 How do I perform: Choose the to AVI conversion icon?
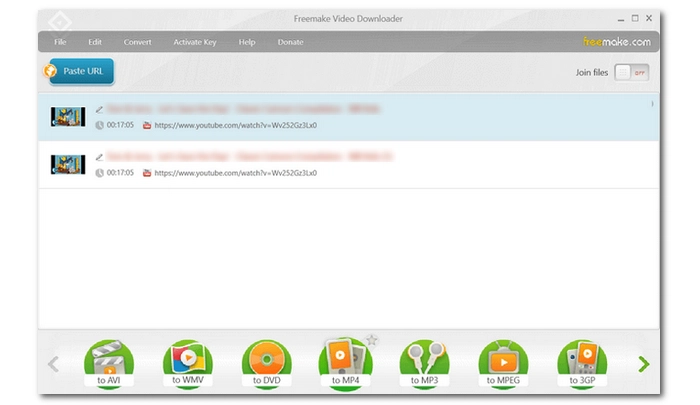pyautogui.click(x=109, y=364)
